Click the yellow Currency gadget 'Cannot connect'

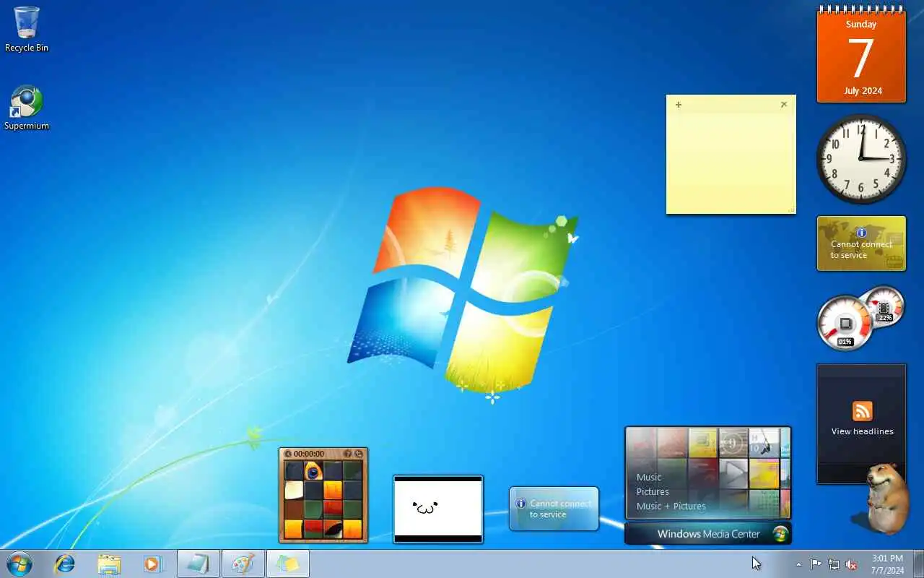click(861, 243)
